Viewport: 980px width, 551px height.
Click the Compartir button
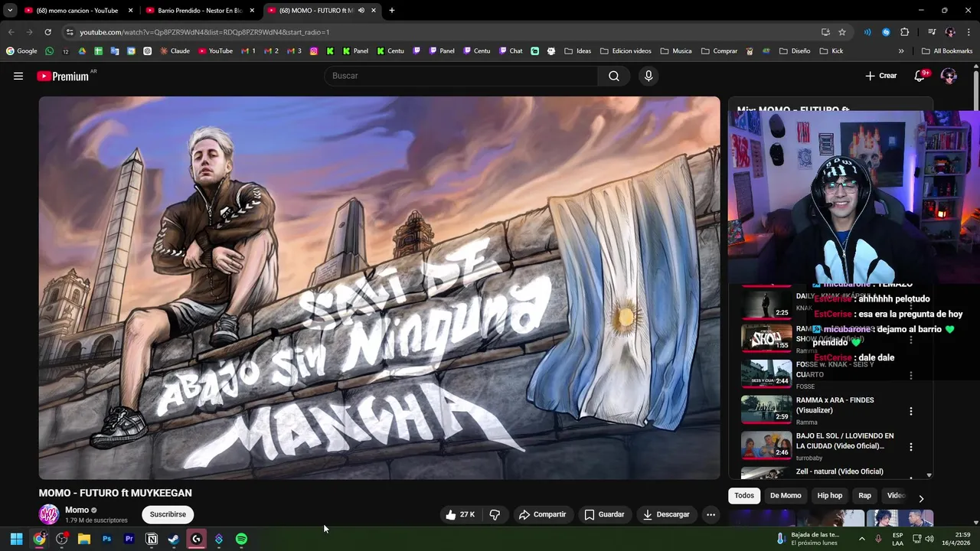[542, 514]
